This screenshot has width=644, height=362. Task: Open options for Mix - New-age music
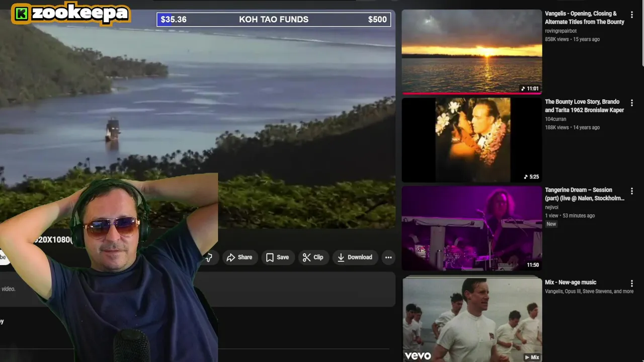[632, 284]
